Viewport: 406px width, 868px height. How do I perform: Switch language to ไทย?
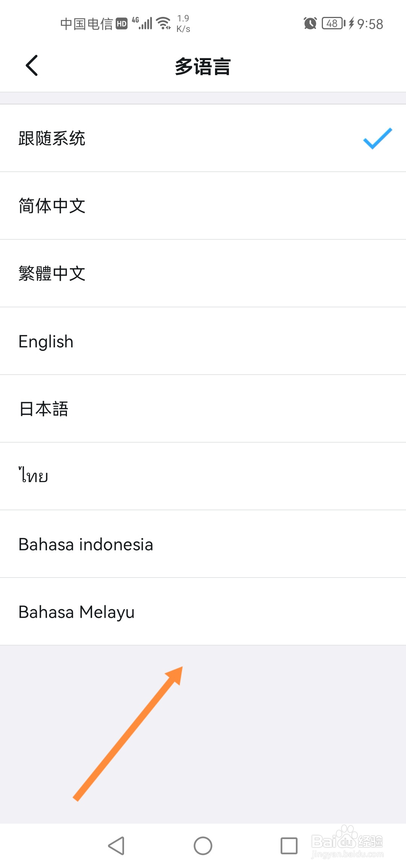point(33,476)
